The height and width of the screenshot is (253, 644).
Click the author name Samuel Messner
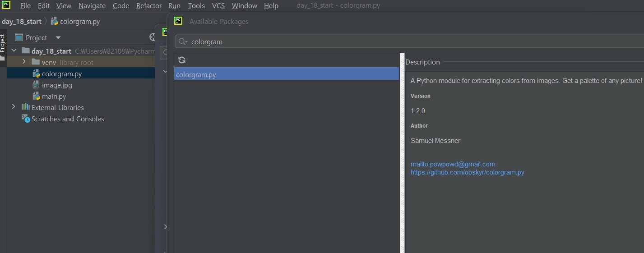tap(436, 140)
